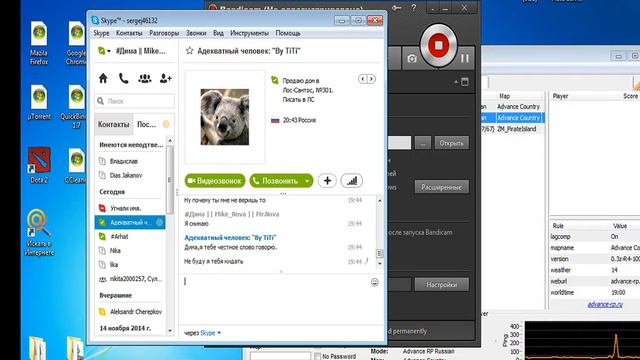Open the Dota 2 desktop shortcut
Screen dimensions: 640x360
[39, 165]
